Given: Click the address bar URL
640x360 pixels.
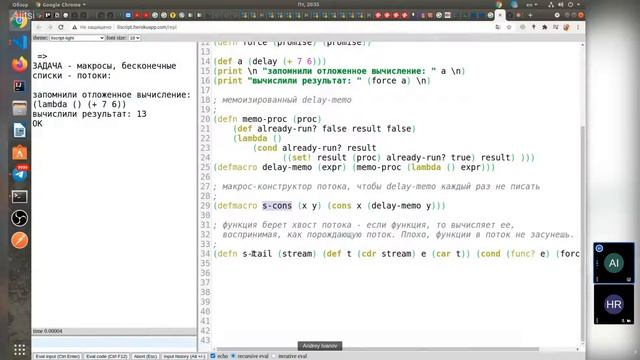Looking at the screenshot, I should point(147,27).
